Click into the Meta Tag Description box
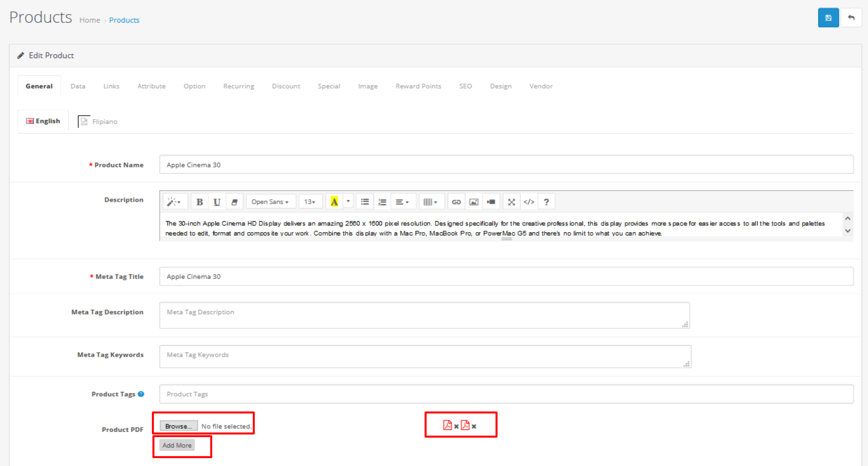 pyautogui.click(x=425, y=315)
